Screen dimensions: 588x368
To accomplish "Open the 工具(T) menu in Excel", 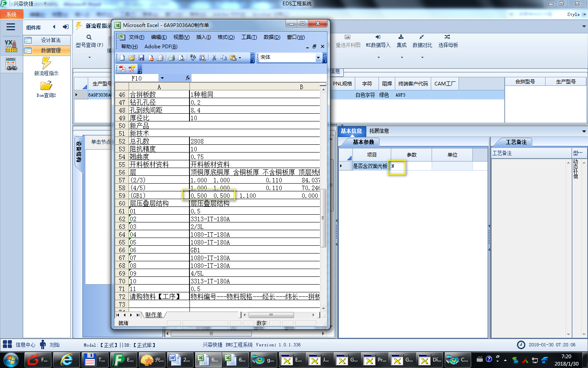I will [x=249, y=37].
